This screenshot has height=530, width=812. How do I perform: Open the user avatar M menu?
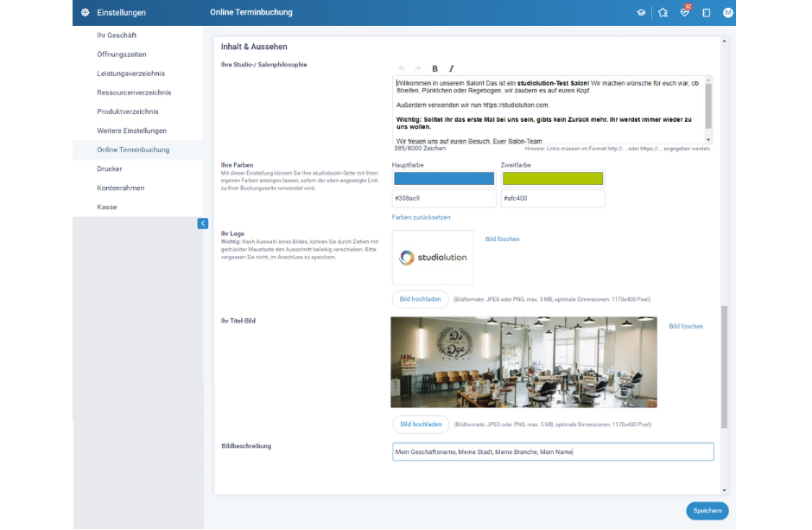(x=727, y=12)
